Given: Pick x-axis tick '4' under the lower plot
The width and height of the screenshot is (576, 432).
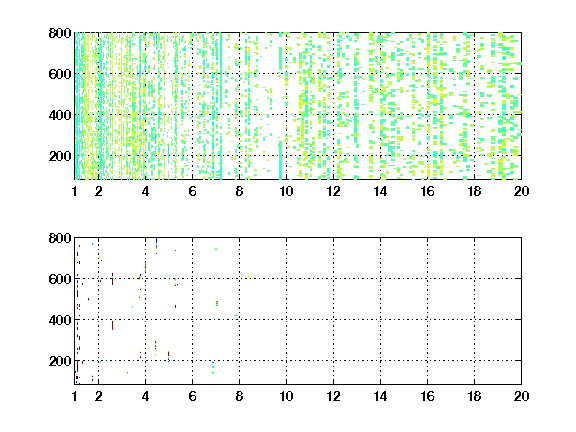Looking at the screenshot, I should pos(145,396).
